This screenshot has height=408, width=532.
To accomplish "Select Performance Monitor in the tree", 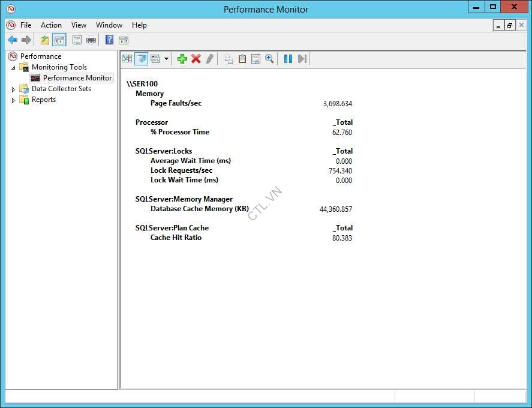I will 77,78.
